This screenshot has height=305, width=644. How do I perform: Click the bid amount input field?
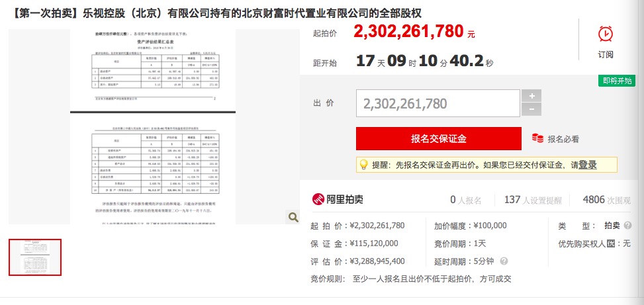tap(437, 103)
